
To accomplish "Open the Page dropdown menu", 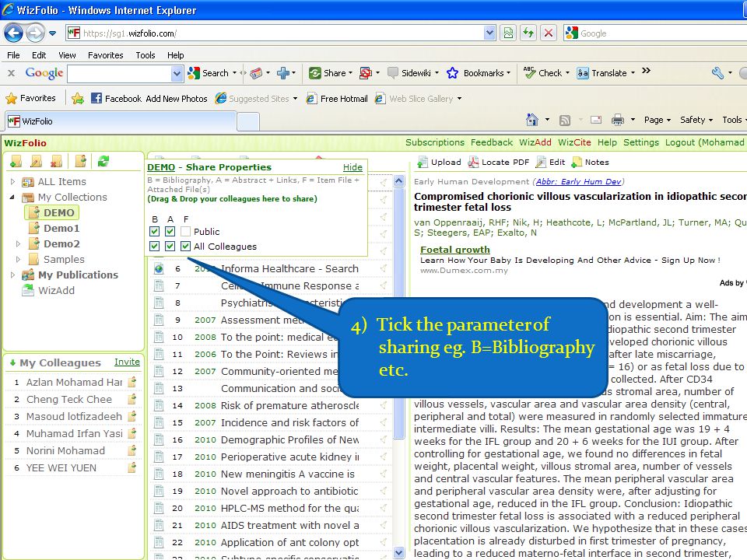I will (x=657, y=120).
